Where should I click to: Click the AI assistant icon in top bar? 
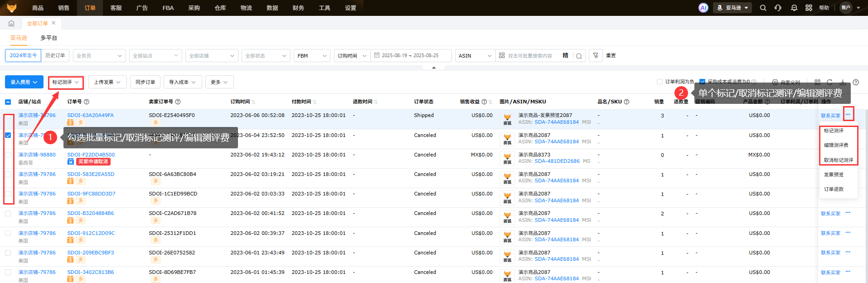pyautogui.click(x=703, y=8)
